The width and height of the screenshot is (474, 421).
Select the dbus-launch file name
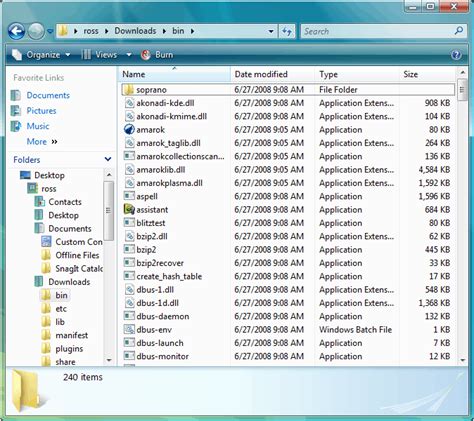tap(160, 343)
